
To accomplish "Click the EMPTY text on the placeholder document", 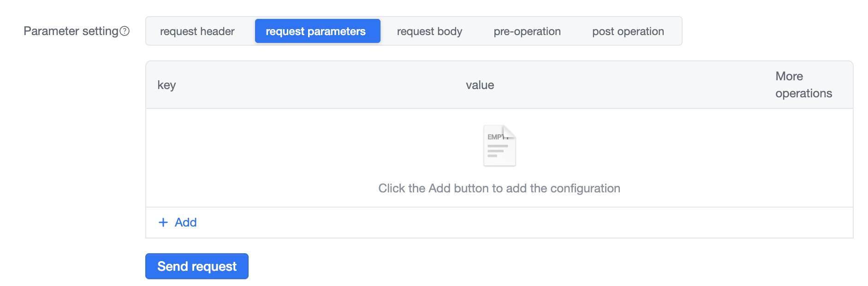I will tap(495, 137).
